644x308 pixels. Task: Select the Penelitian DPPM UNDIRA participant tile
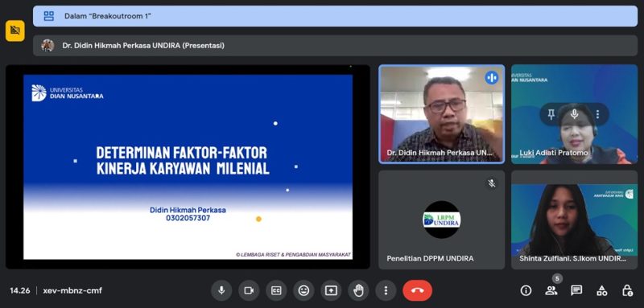441,220
